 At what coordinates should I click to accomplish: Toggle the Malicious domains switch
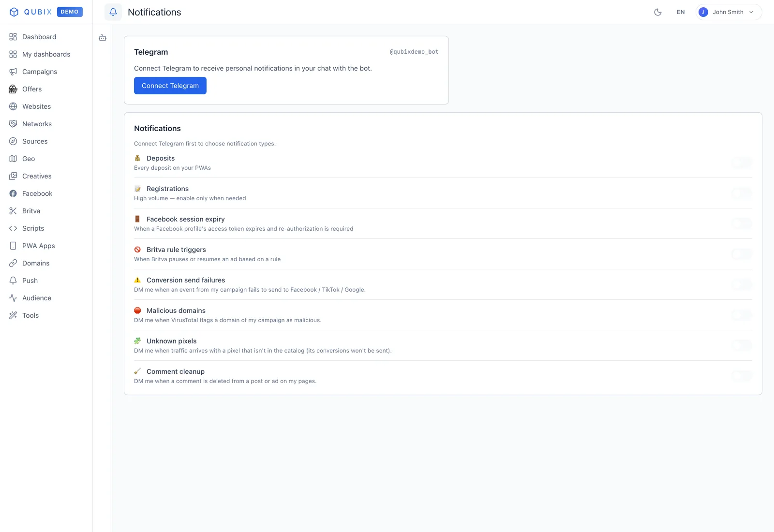click(x=742, y=315)
